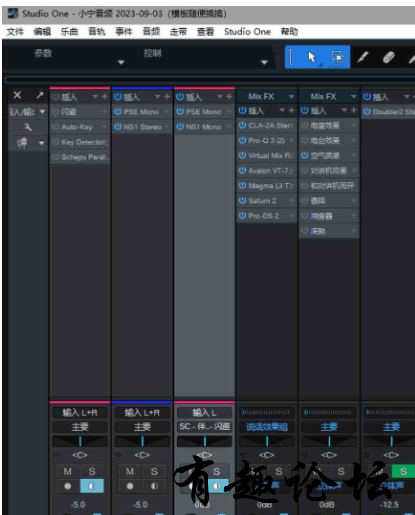Open the 帮助 menu
Viewport: 415px width, 515px height.
[x=289, y=32]
